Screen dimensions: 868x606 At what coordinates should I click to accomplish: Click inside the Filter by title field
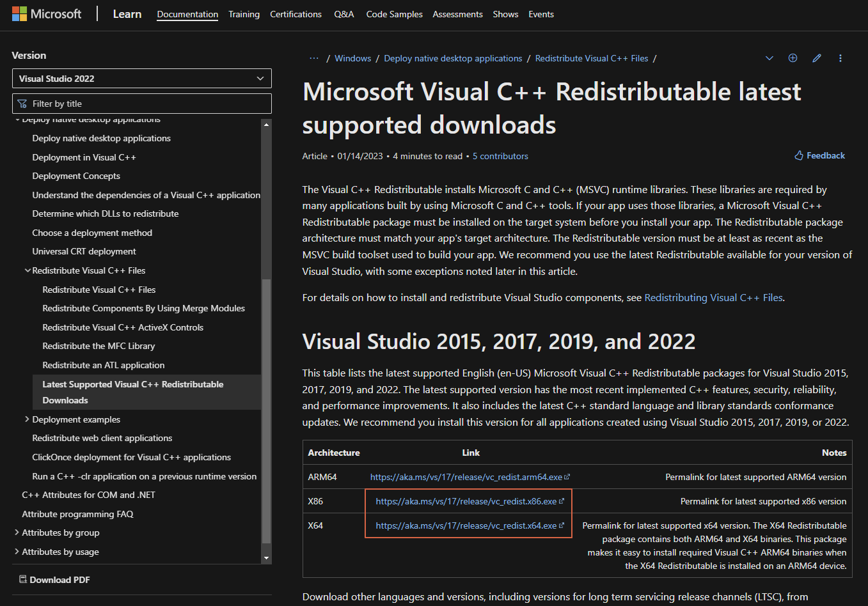[141, 103]
